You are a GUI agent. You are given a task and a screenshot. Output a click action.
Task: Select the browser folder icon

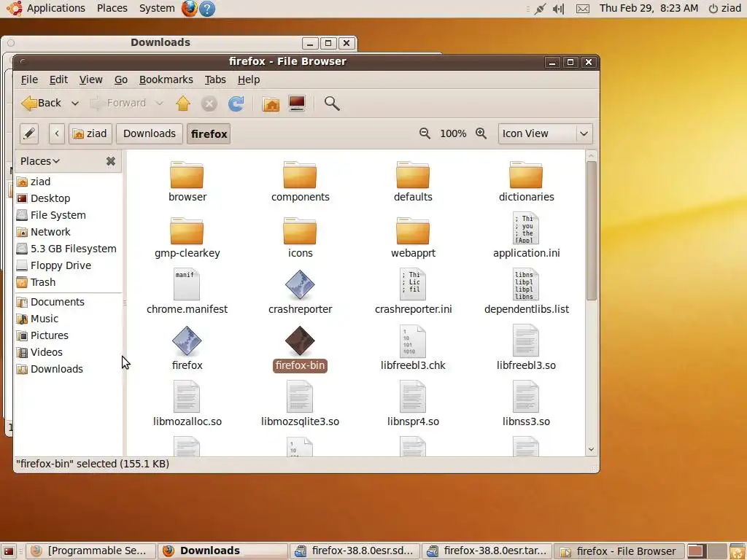tap(187, 175)
